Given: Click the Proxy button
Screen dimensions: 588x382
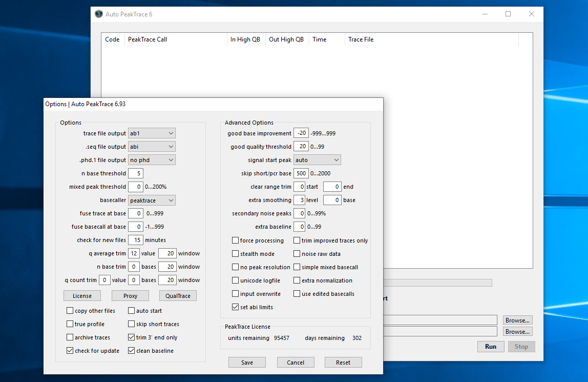Looking at the screenshot, I should click(130, 296).
